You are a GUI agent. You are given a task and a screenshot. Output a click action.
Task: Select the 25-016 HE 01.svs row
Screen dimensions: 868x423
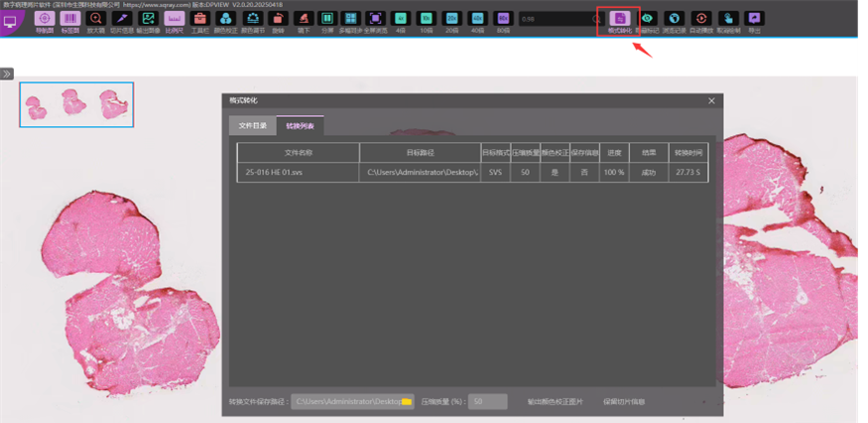point(473,172)
